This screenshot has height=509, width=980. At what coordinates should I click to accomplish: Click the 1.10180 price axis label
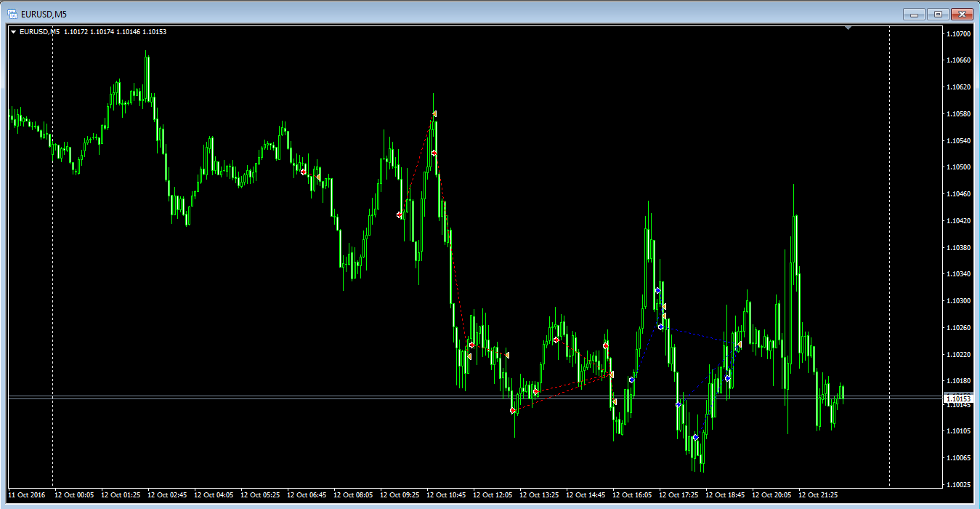point(959,381)
